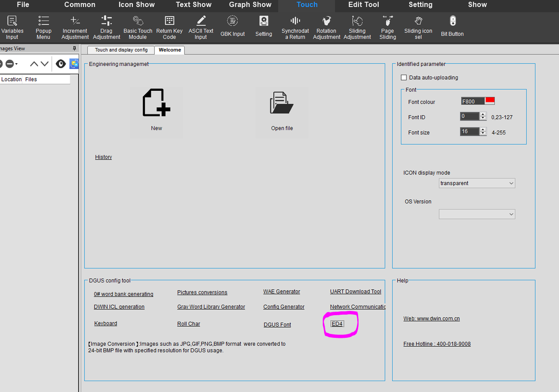Select the Increment Adjustment tool
Viewport: 559px width, 392px height.
(x=75, y=27)
